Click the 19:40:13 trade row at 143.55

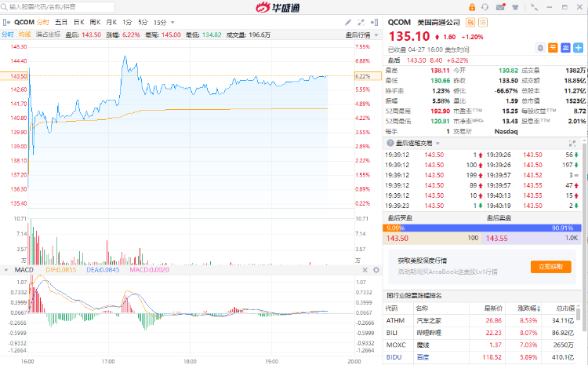tap(532, 195)
